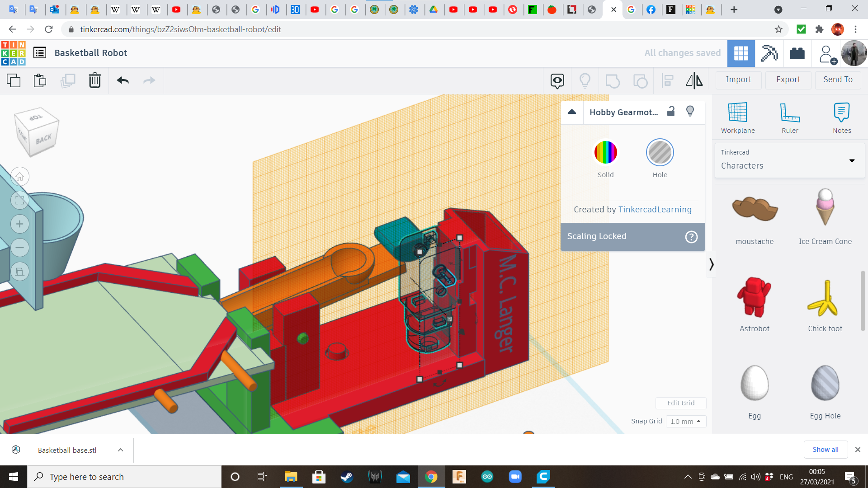Pick the Solid rainbow color swatch
This screenshot has height=488, width=868.
(605, 153)
